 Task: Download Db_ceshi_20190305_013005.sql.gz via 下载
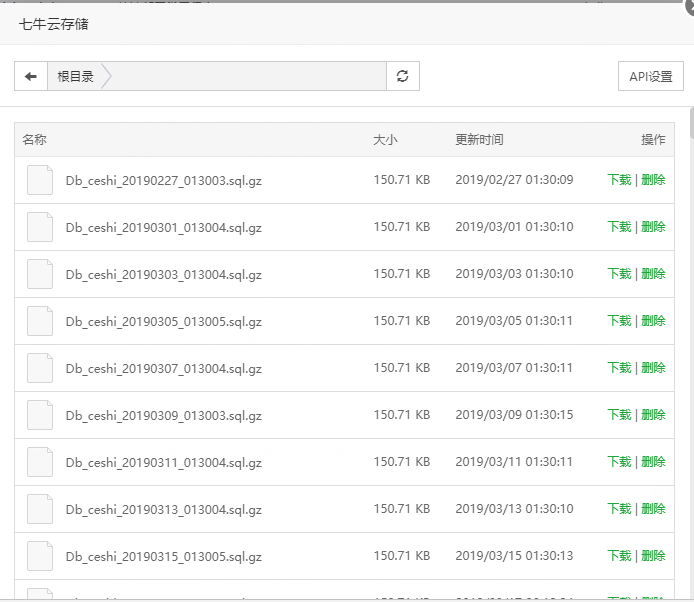click(619, 320)
